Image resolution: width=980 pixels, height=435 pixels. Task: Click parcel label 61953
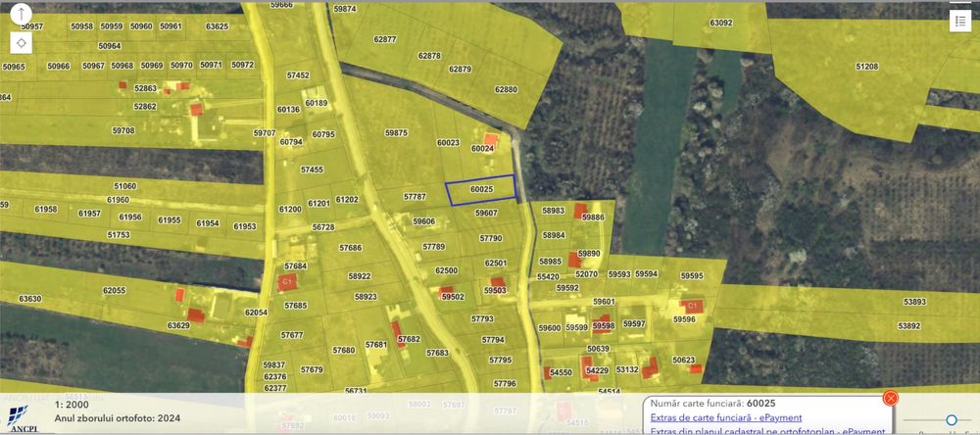coord(245,226)
